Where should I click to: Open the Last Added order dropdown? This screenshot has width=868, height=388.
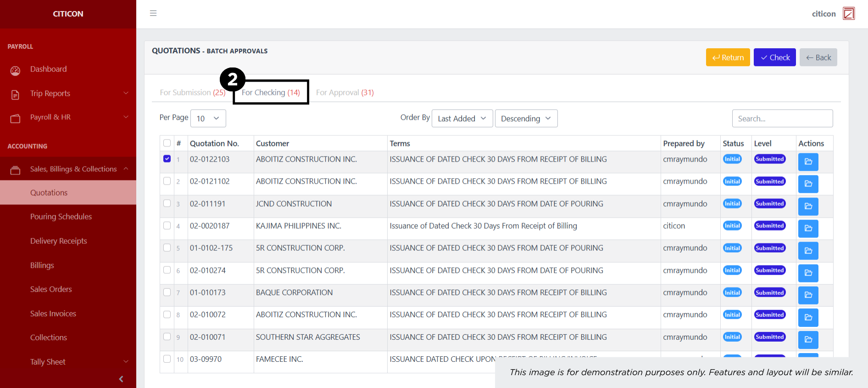point(462,118)
